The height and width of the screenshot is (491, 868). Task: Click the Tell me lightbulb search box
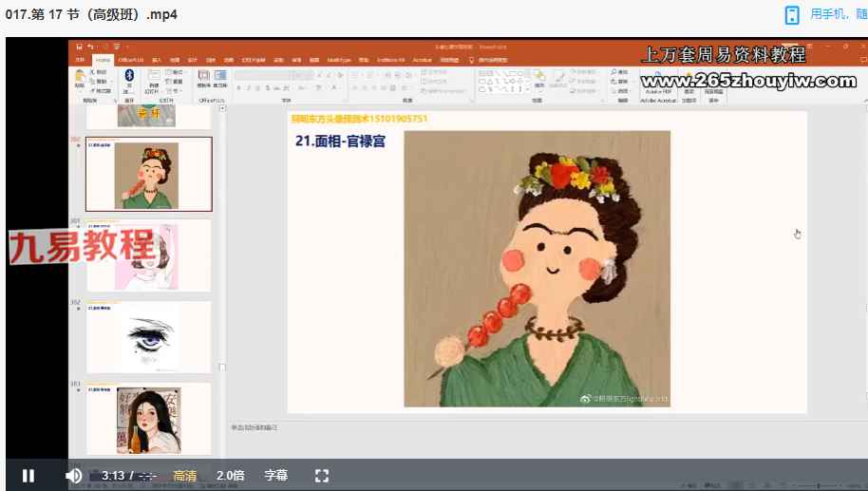click(488, 60)
